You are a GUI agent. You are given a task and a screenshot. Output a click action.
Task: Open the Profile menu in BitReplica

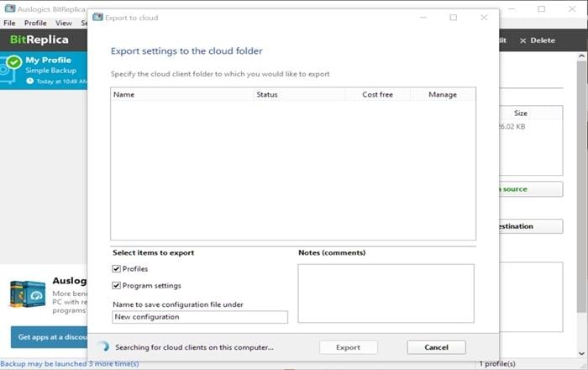tap(35, 23)
